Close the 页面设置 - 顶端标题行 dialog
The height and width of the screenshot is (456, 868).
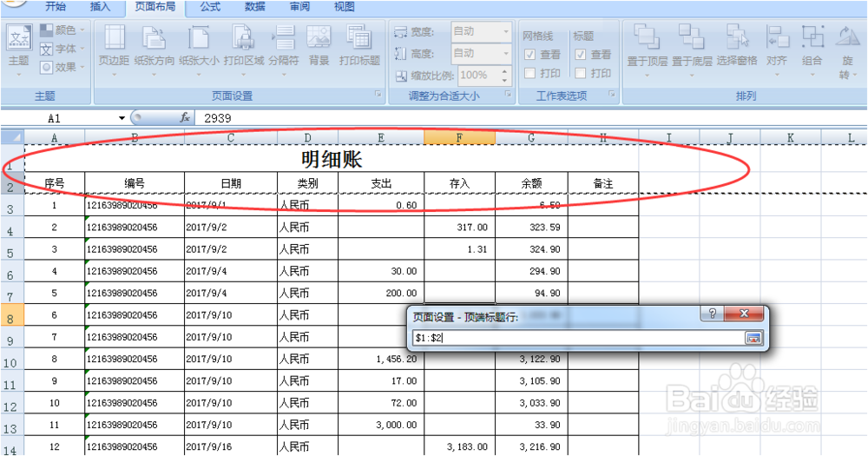pos(744,314)
